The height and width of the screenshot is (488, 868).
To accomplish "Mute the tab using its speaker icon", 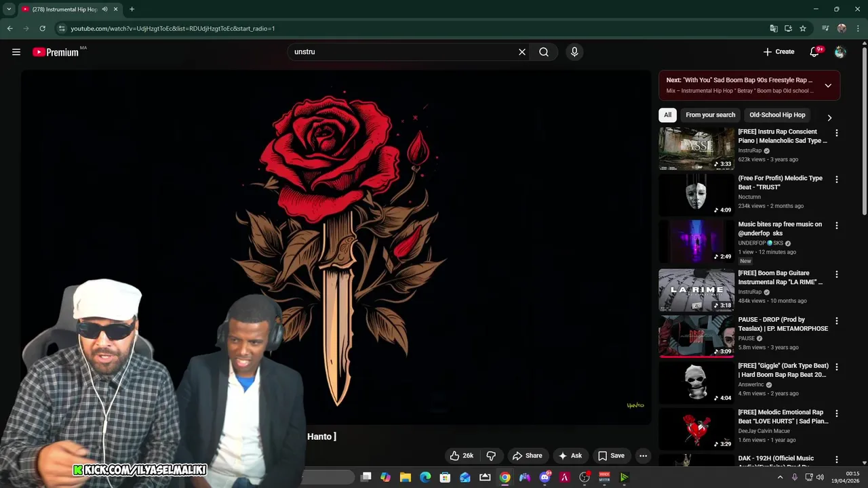I will [x=104, y=9].
